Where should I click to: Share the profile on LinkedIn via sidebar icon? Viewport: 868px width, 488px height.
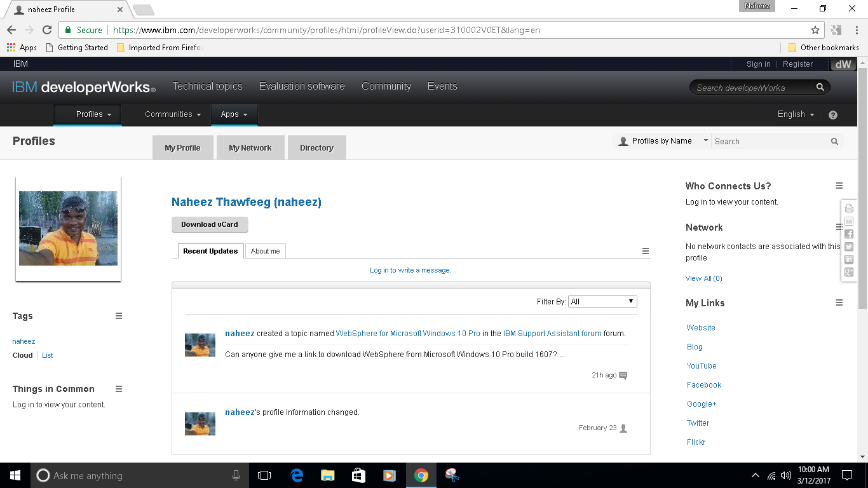[849, 259]
